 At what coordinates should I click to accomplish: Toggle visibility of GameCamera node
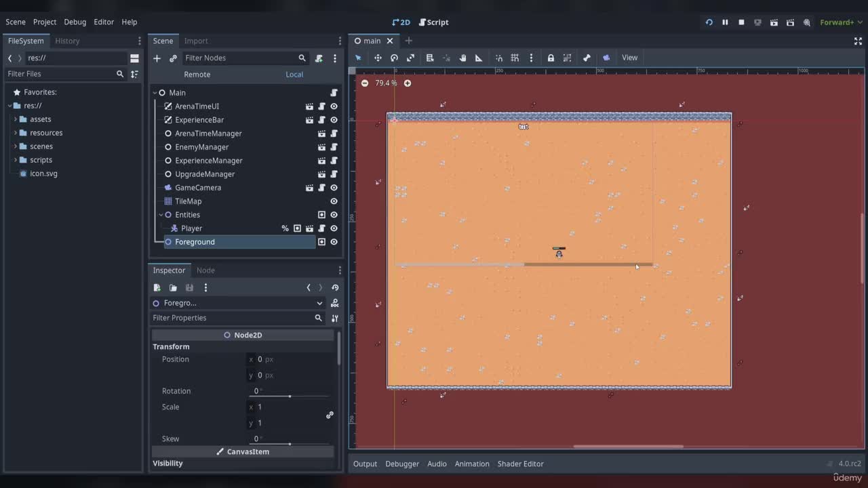(x=334, y=188)
